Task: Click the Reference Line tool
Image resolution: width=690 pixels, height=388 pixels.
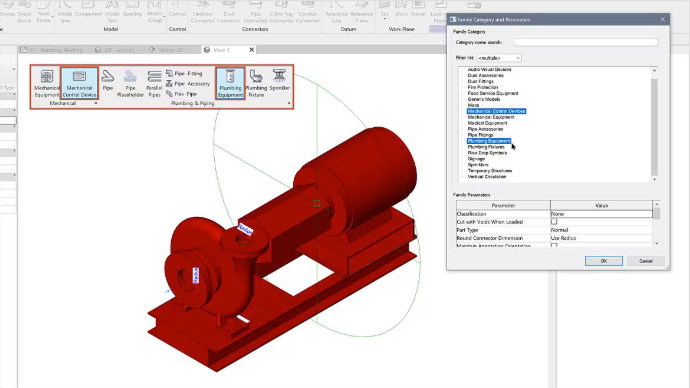Action: (x=336, y=12)
